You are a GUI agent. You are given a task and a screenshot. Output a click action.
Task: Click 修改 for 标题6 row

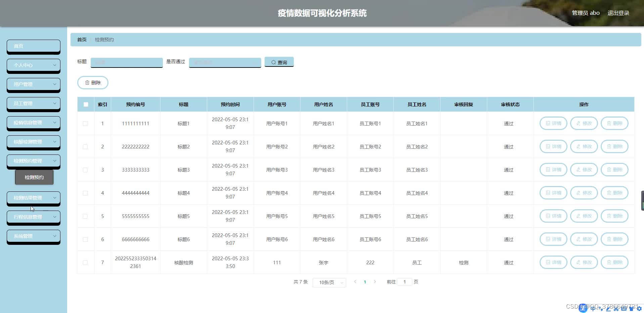point(584,239)
